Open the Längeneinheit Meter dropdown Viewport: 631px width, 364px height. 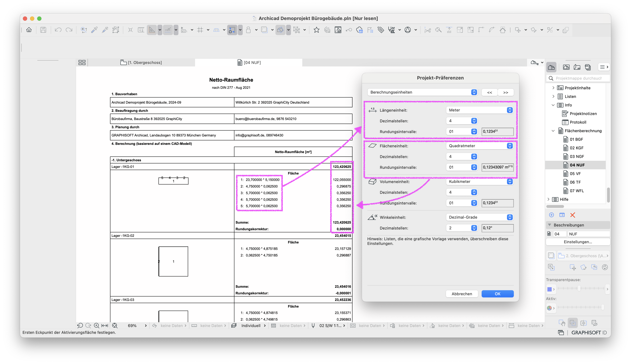coord(480,110)
